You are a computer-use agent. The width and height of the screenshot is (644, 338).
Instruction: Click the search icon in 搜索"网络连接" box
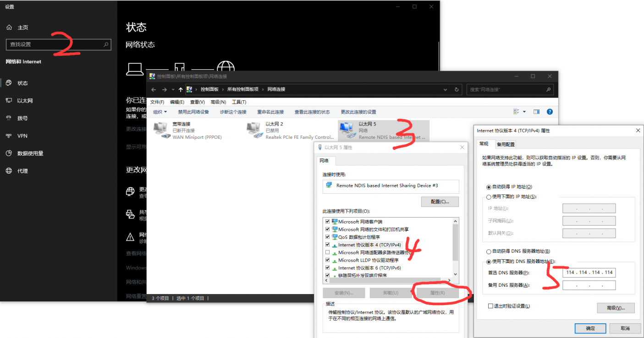pos(548,90)
